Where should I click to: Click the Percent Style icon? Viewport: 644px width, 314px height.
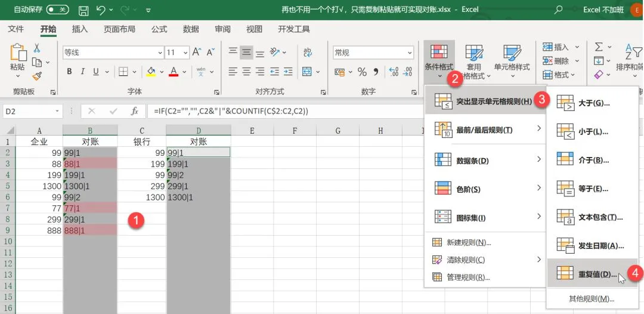tap(362, 72)
